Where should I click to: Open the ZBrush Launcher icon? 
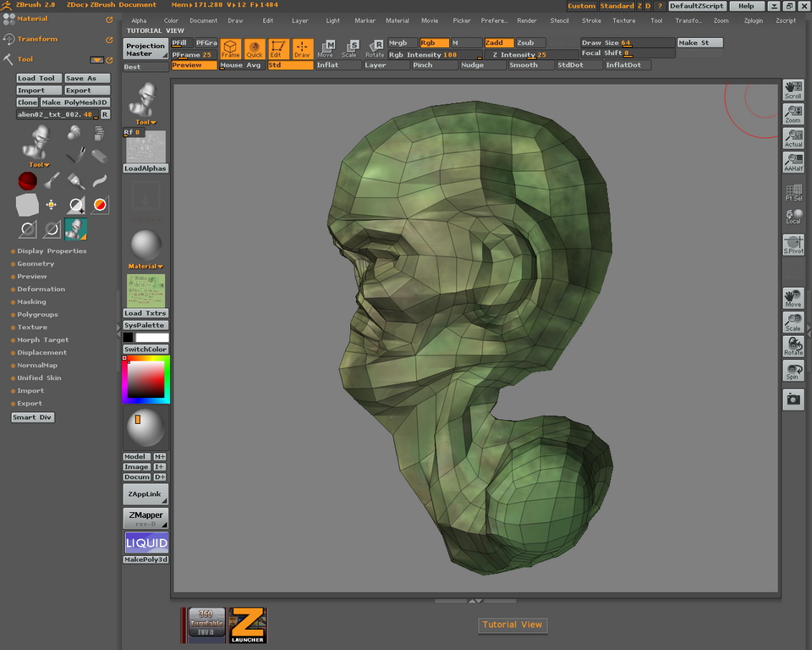pos(248,625)
